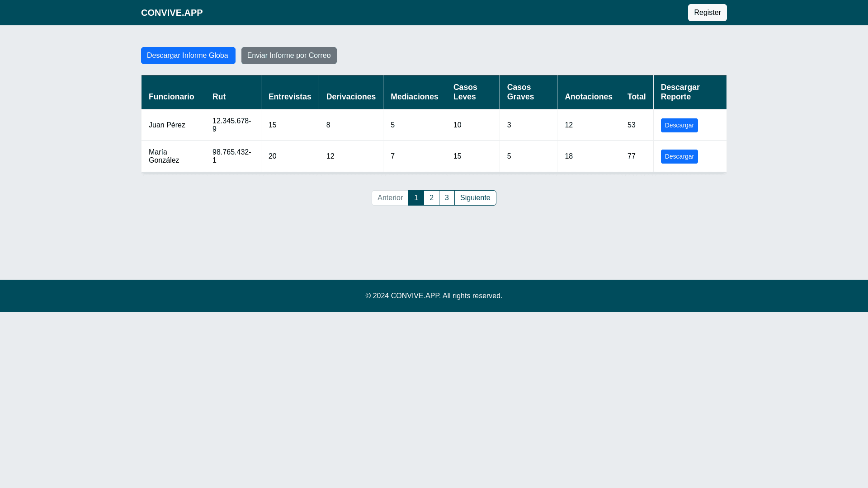This screenshot has width=868, height=488.
Task: Select current page 1 in pagination
Action: pyautogui.click(x=416, y=198)
